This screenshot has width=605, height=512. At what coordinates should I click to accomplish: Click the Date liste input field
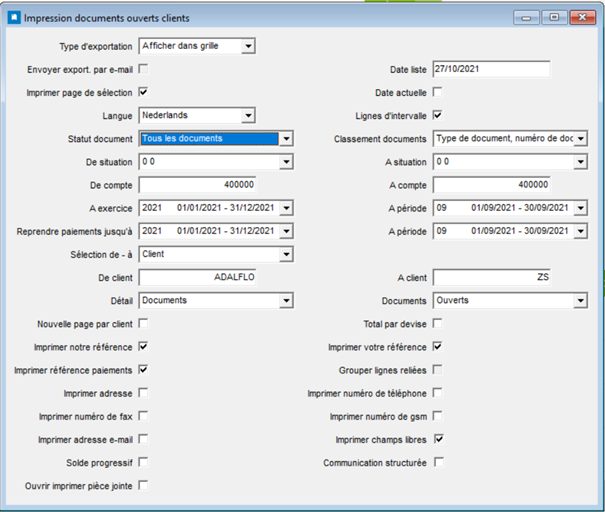(x=492, y=69)
